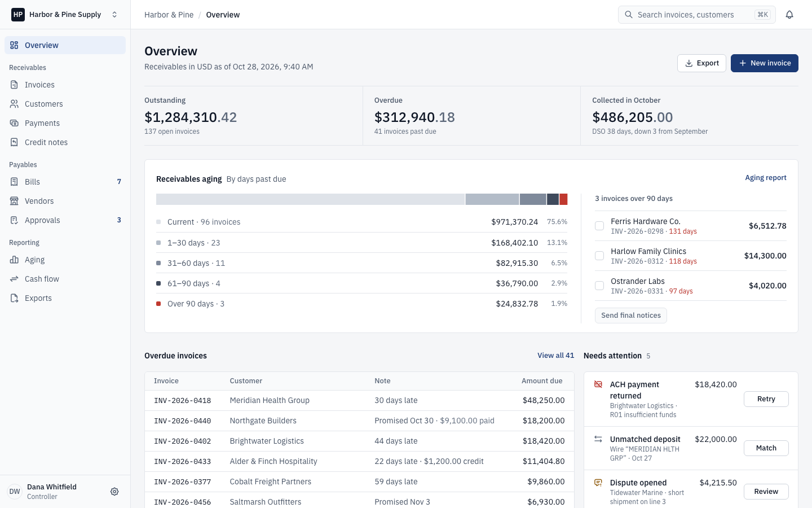Open settings gear next to Dana Whitfield

[114, 492]
